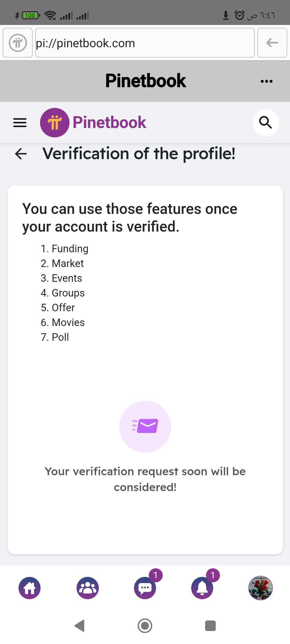
Task: Tap the Android recent apps square
Action: (211, 626)
